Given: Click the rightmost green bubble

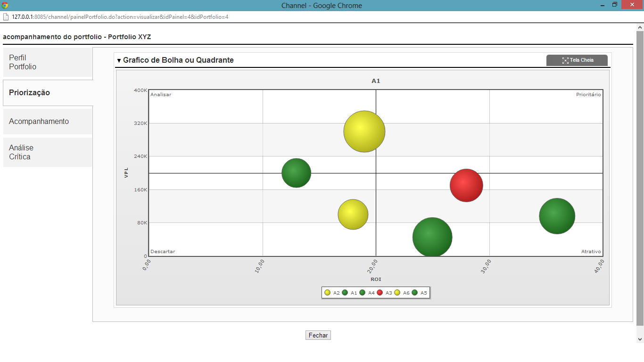Looking at the screenshot, I should click(557, 216).
